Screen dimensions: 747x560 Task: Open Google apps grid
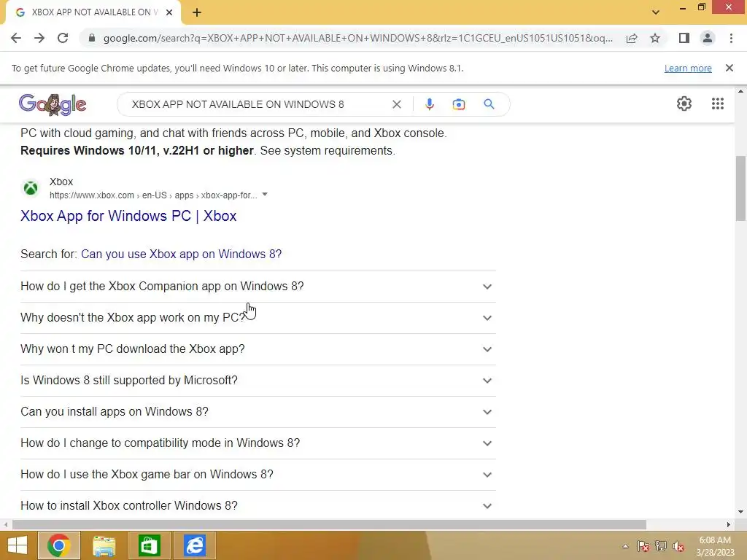pos(718,104)
